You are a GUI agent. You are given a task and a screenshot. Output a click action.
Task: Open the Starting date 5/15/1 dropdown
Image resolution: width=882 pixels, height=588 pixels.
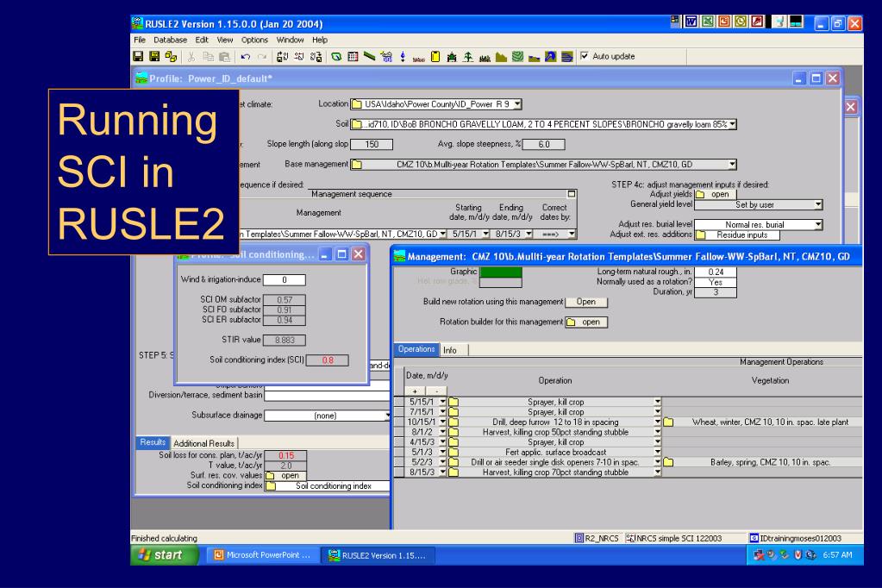coord(485,234)
